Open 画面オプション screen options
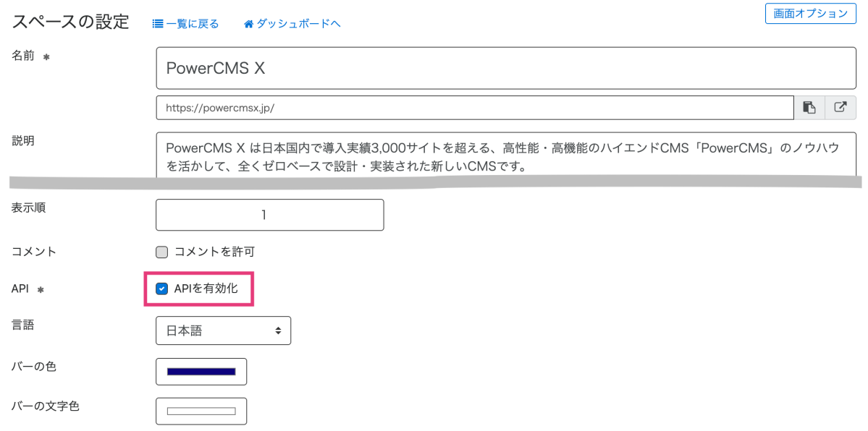 pyautogui.click(x=810, y=14)
